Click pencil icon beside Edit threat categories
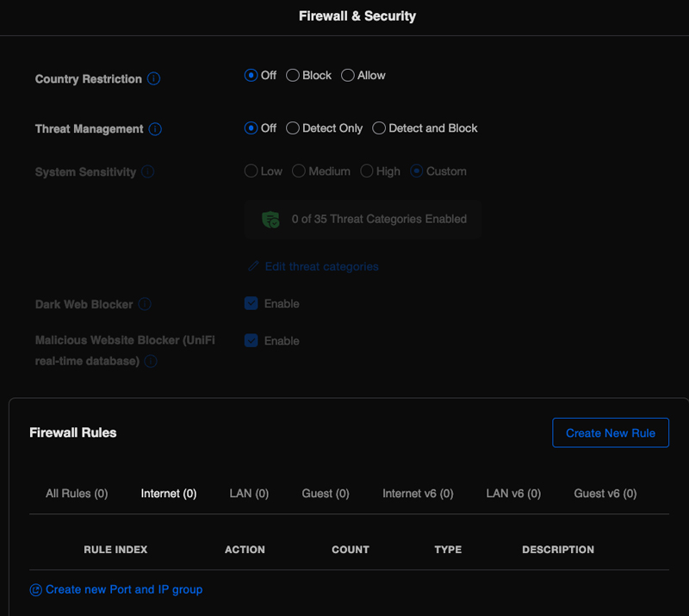Viewport: 689px width, 616px height. click(253, 266)
